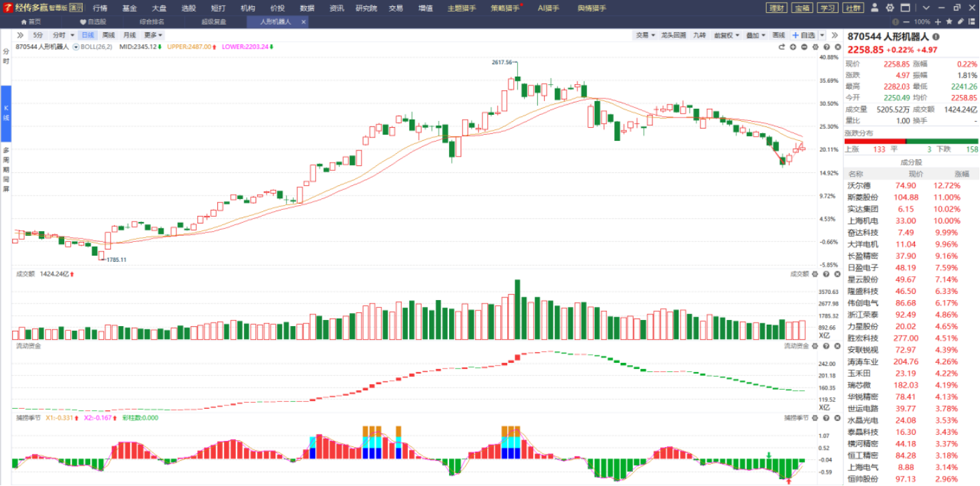Open the 数据 menu
This screenshot has height=486, width=980.
pyautogui.click(x=307, y=8)
